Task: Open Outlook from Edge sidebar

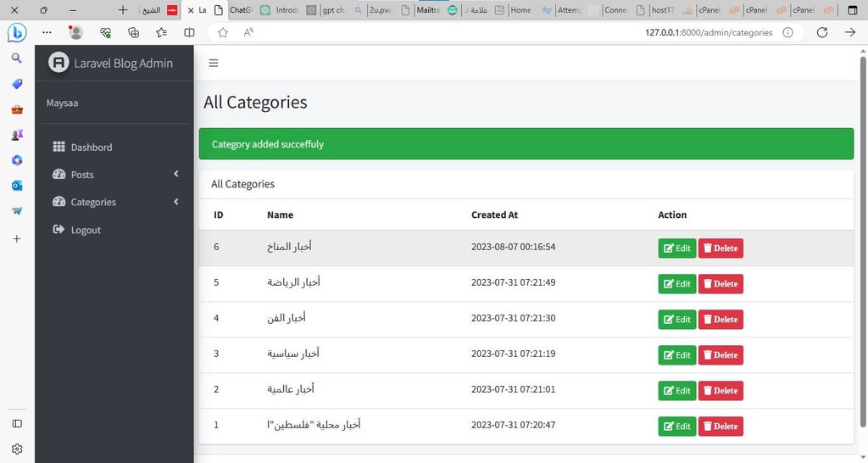Action: tap(17, 186)
